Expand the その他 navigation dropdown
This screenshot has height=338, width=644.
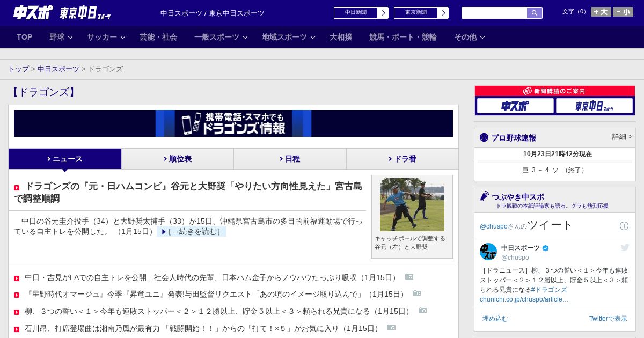470,37
